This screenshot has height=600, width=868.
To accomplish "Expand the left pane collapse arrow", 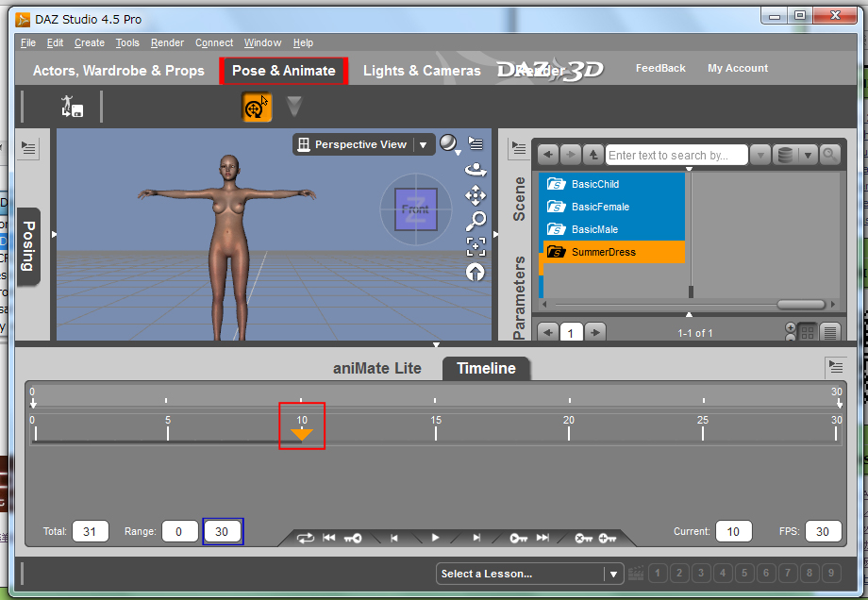I will 54,235.
